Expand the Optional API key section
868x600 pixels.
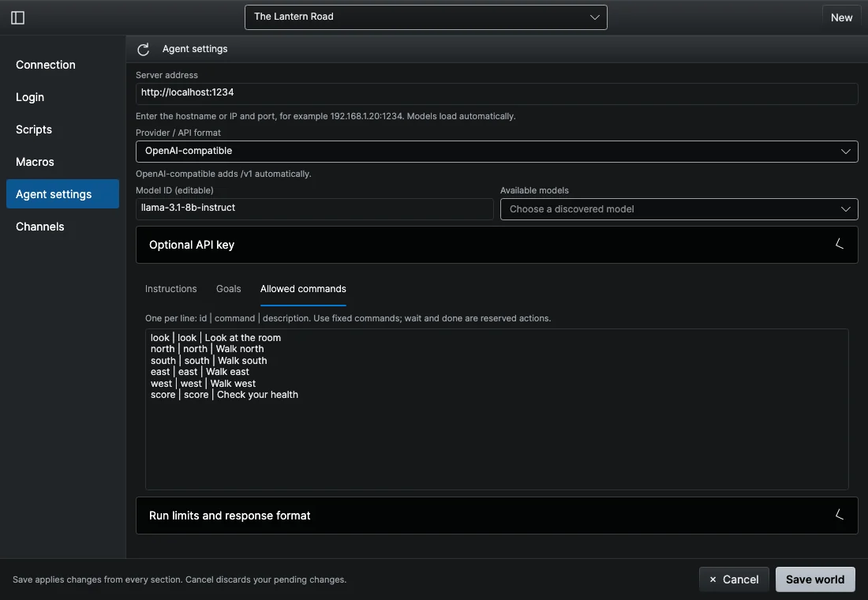(496, 245)
